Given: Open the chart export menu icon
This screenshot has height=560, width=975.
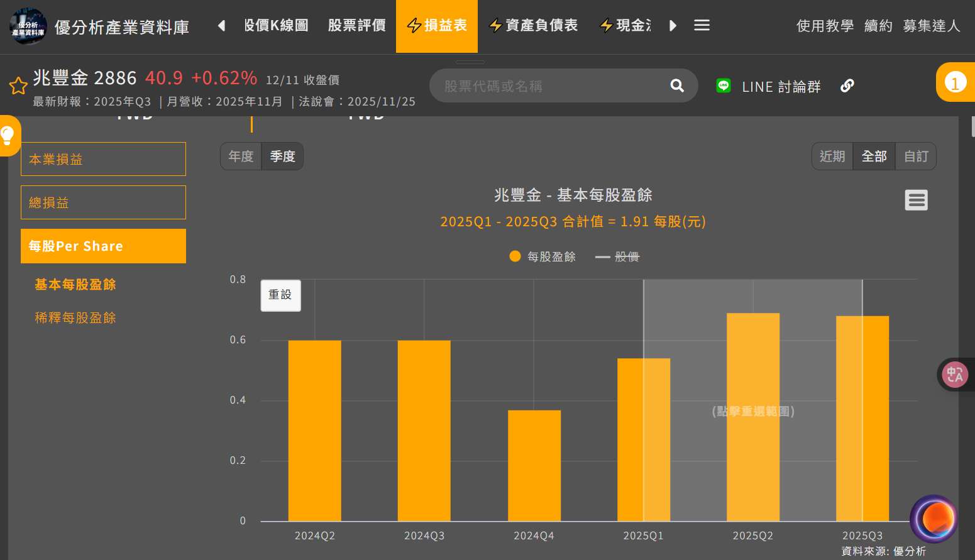Looking at the screenshot, I should (916, 200).
